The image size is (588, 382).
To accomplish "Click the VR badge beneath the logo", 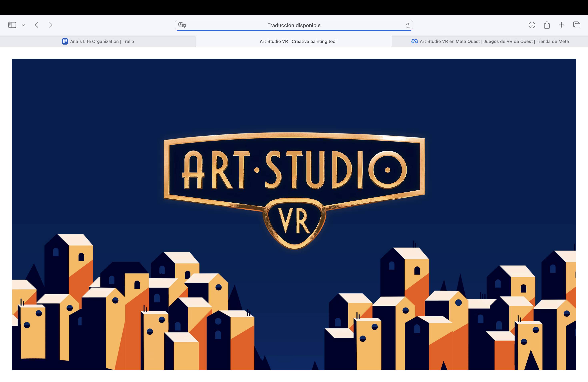I will point(294,221).
